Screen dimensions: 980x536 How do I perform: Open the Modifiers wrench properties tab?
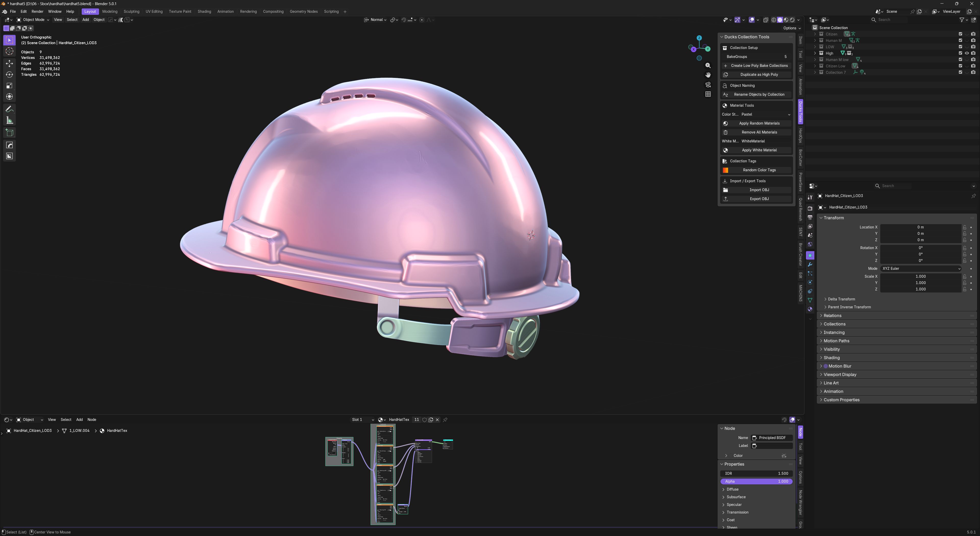[810, 264]
